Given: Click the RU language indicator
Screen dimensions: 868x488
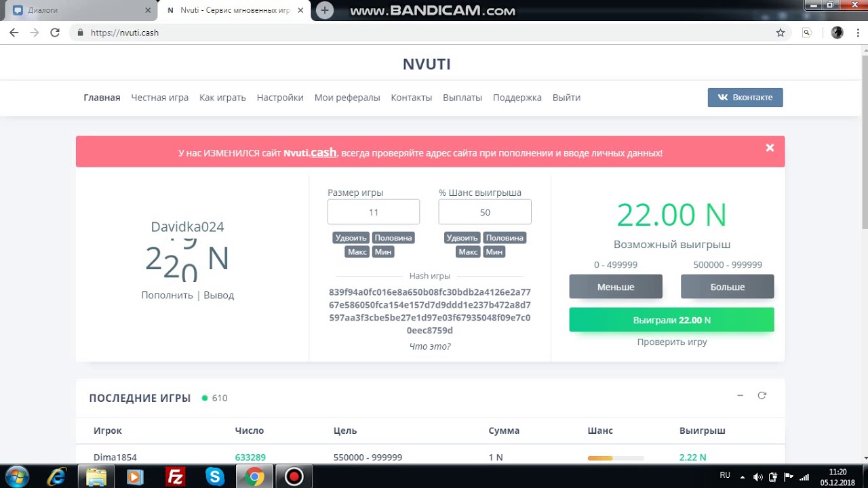Looking at the screenshot, I should tap(725, 476).
